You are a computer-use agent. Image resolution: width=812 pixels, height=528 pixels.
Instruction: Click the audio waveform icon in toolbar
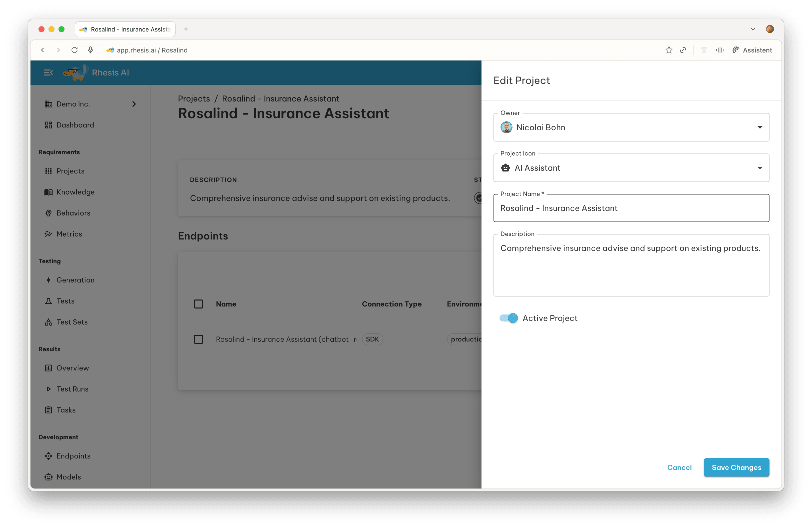[719, 50]
